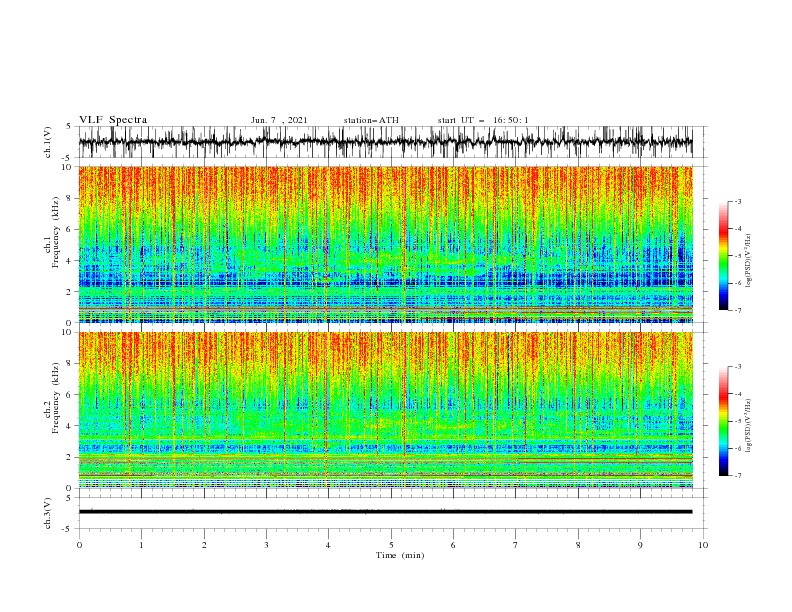Click the "Time (min)" axis label
The height and width of the screenshot is (612, 792).
[x=400, y=555]
